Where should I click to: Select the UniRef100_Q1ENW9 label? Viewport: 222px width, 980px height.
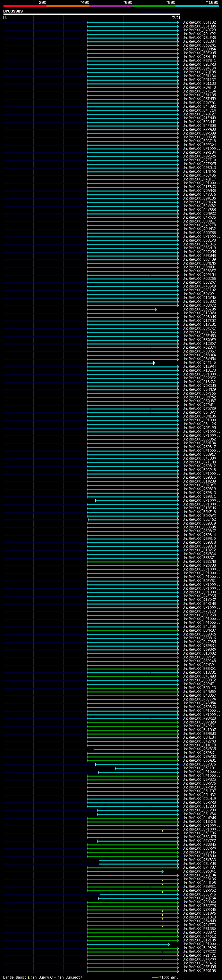[199, 118]
